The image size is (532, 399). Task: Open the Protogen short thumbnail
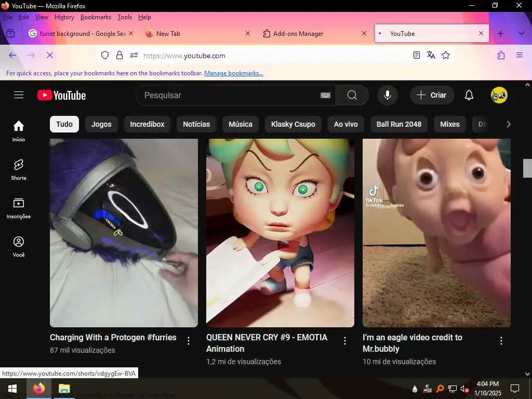pyautogui.click(x=124, y=233)
